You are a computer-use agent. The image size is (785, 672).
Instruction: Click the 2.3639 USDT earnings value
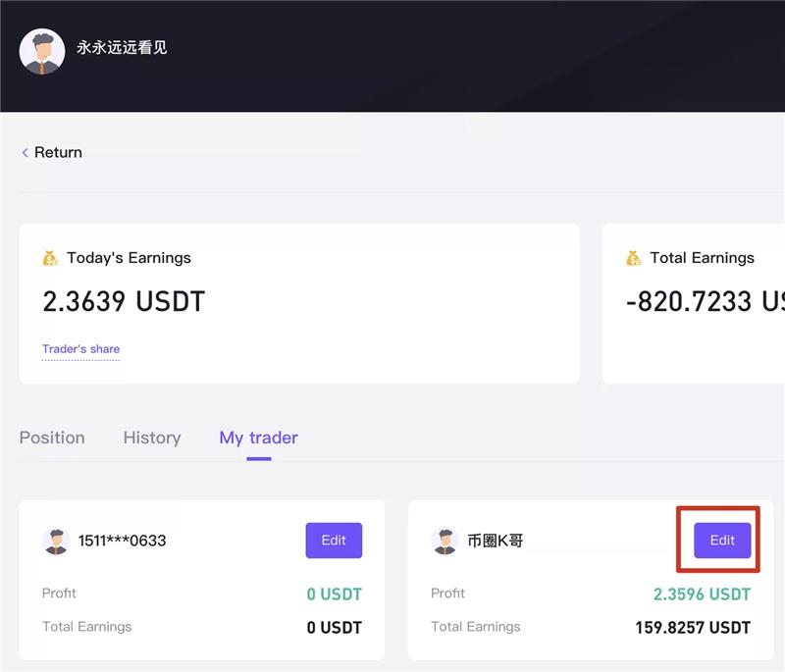124,302
